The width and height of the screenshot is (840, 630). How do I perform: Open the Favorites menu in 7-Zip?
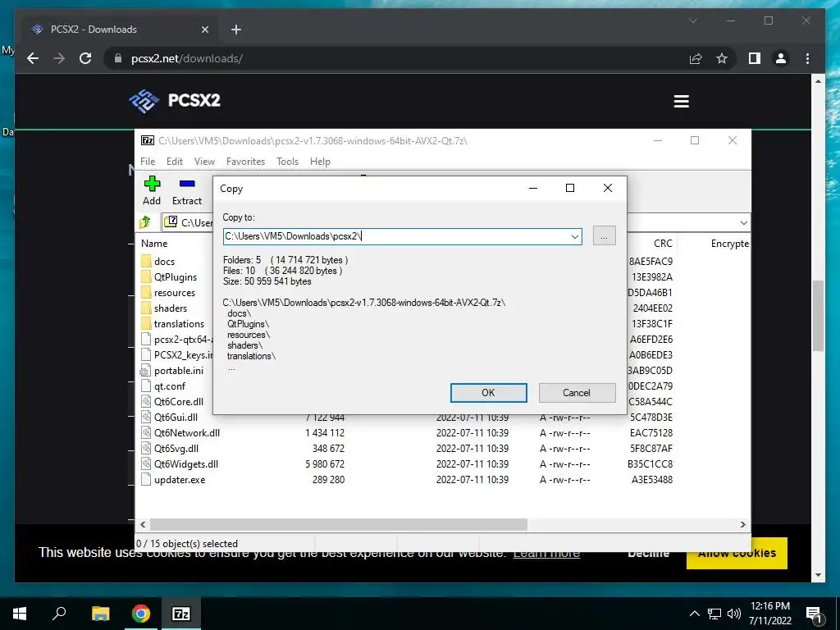coord(246,162)
